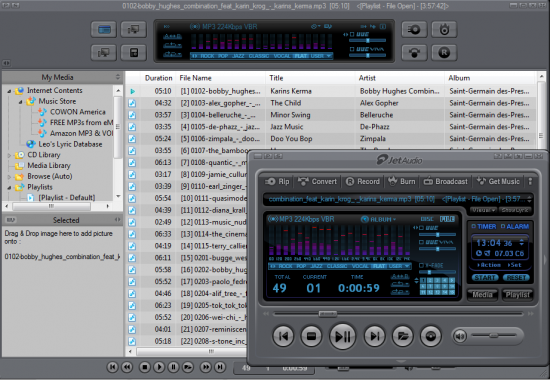
Task: Select POP equalizer preset in main window
Action: pos(223,56)
